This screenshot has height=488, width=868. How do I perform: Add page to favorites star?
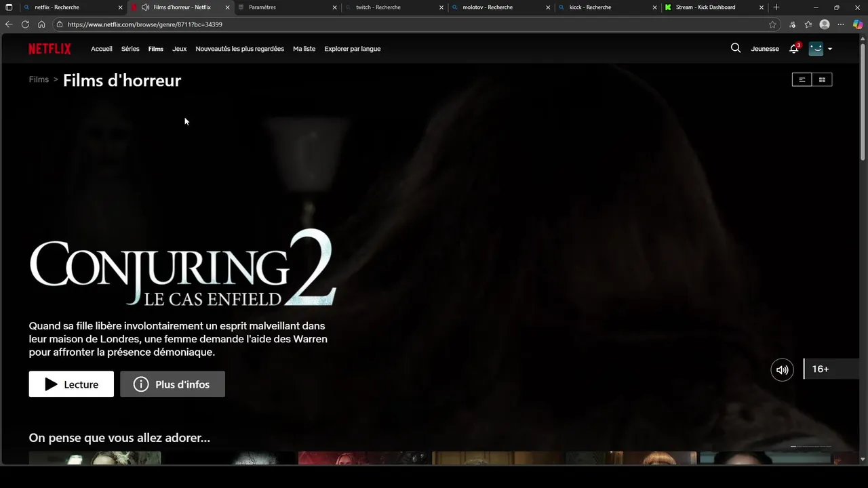coord(772,24)
